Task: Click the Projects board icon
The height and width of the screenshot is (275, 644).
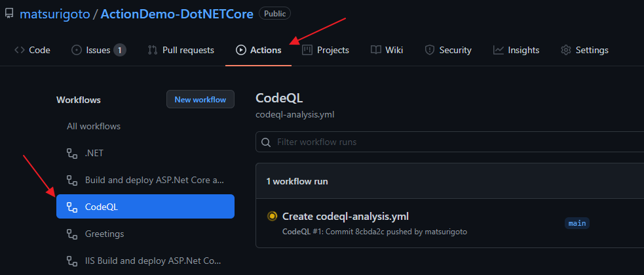Action: coord(307,51)
